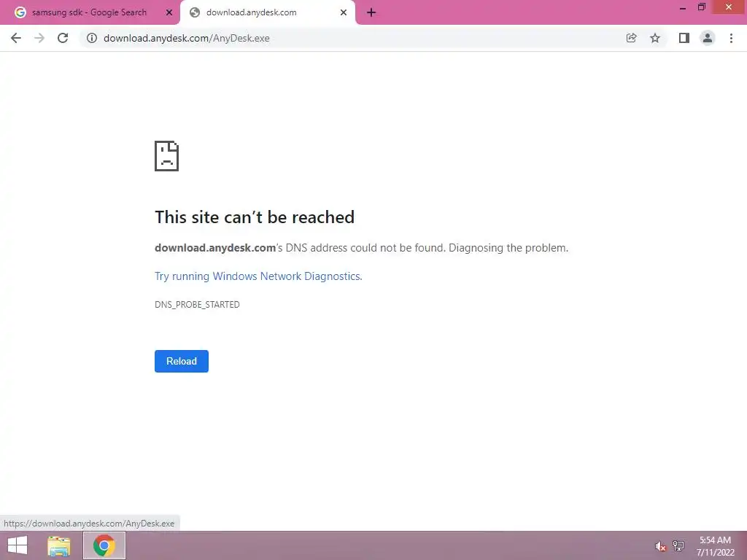The width and height of the screenshot is (747, 560).
Task: Close the download.anydesk.com tab
Action: (x=344, y=12)
